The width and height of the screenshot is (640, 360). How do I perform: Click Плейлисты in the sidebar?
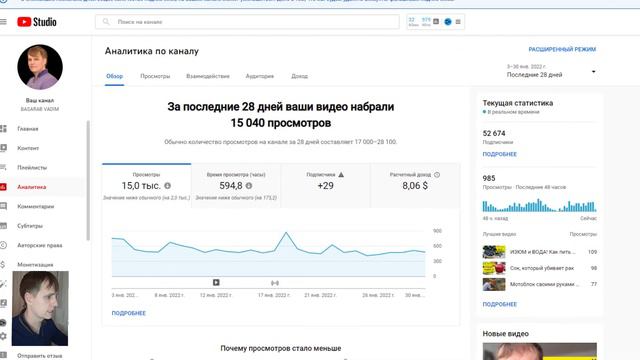coord(32,167)
